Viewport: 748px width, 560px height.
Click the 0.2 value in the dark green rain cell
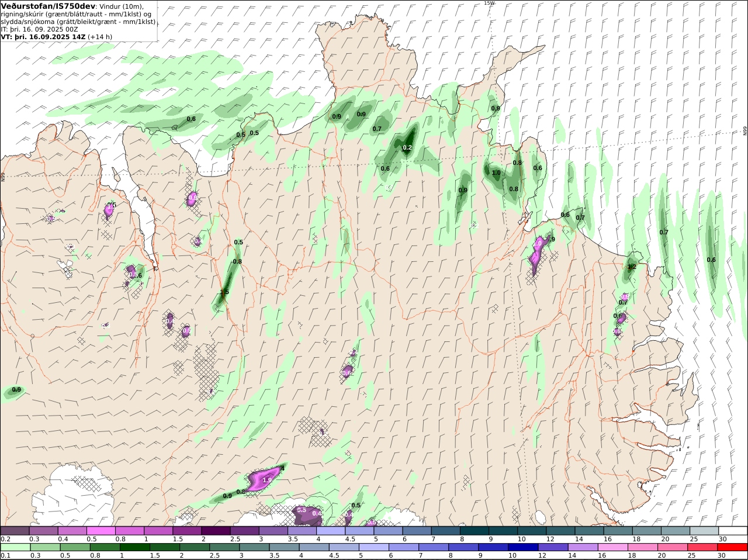point(407,148)
